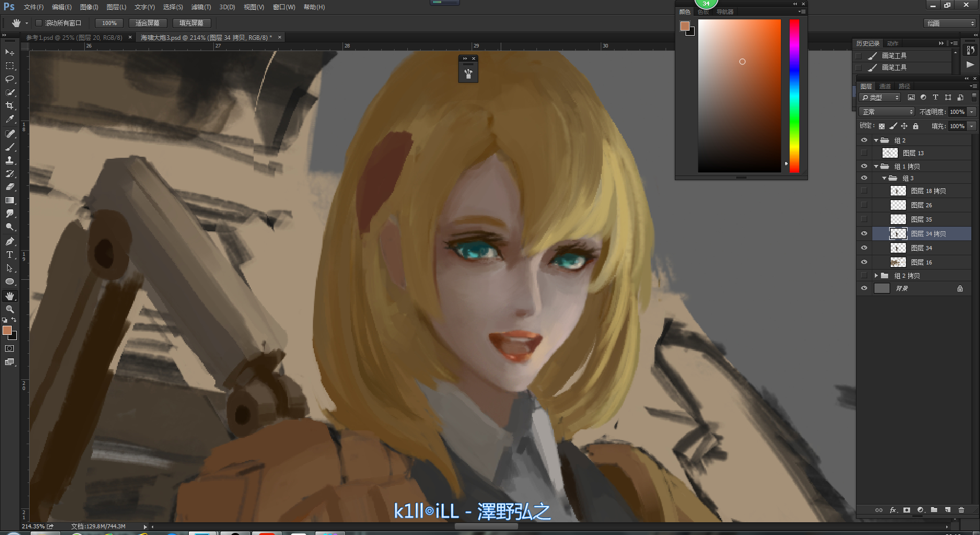
Task: Select the Eyedropper tool
Action: tap(10, 119)
